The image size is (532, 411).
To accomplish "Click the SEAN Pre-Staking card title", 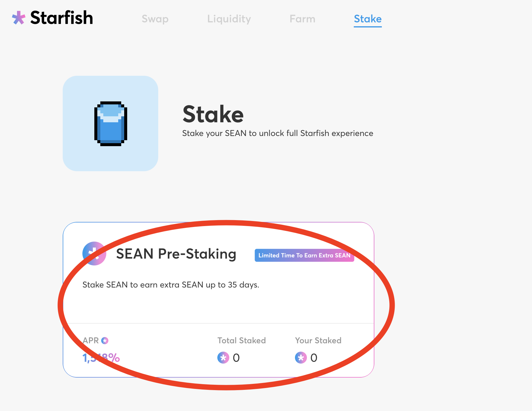I will click(176, 254).
